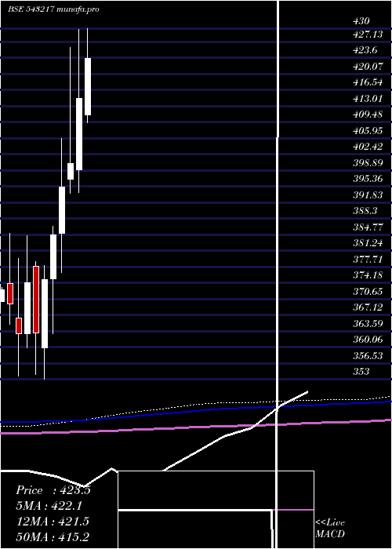Viewport: 392px width, 549px height.
Task: Click the '<<Live MACD' label
Action: [x=330, y=528]
